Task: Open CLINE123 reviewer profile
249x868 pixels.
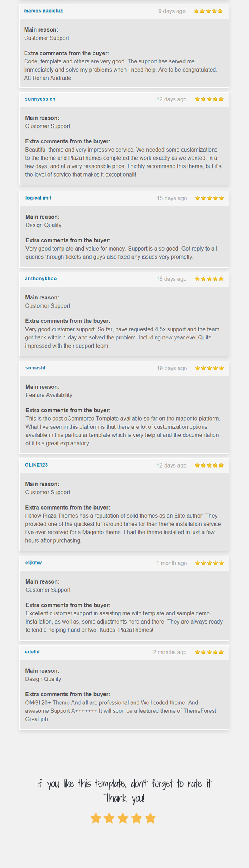Action: (x=36, y=465)
